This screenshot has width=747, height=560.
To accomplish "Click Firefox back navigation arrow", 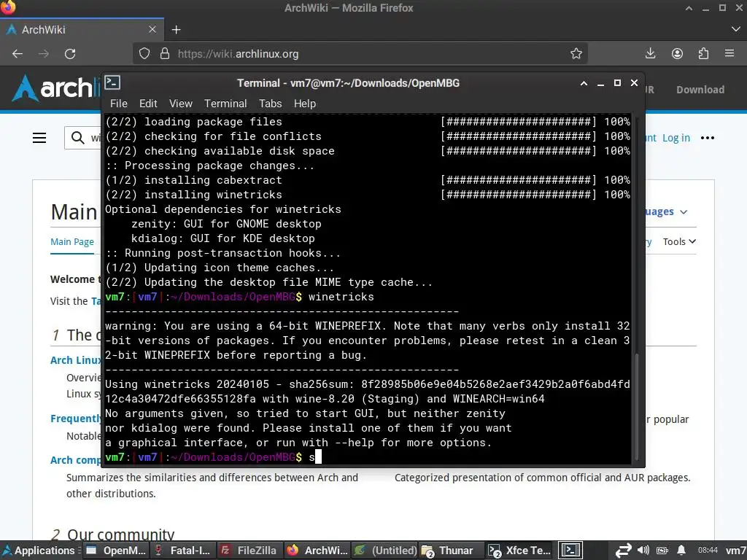I will tap(18, 54).
